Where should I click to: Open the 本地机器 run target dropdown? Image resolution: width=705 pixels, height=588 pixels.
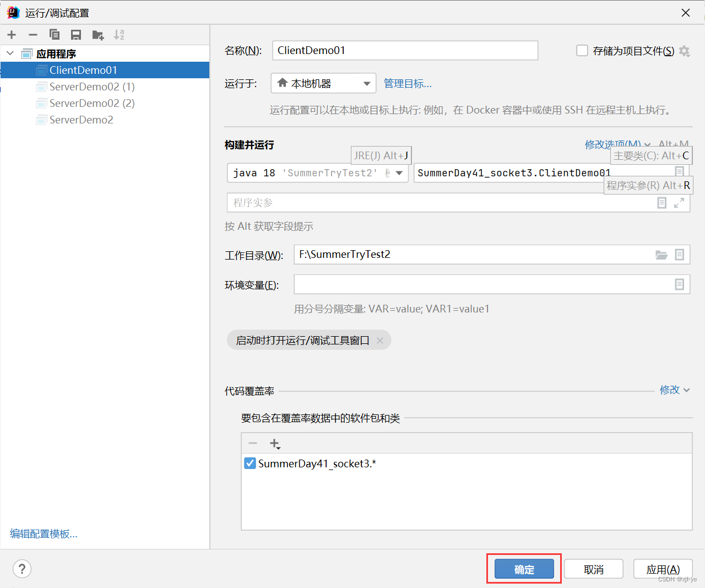click(323, 83)
